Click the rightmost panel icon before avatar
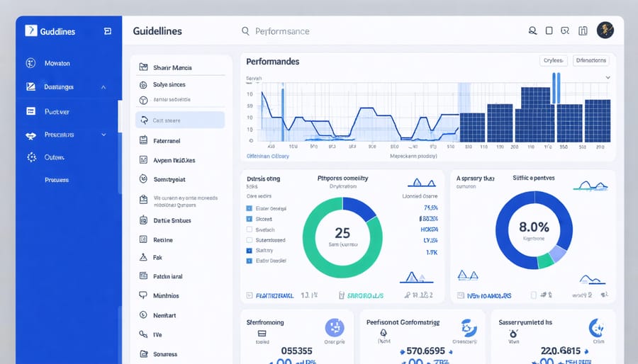This screenshot has width=638, height=364. tap(583, 30)
